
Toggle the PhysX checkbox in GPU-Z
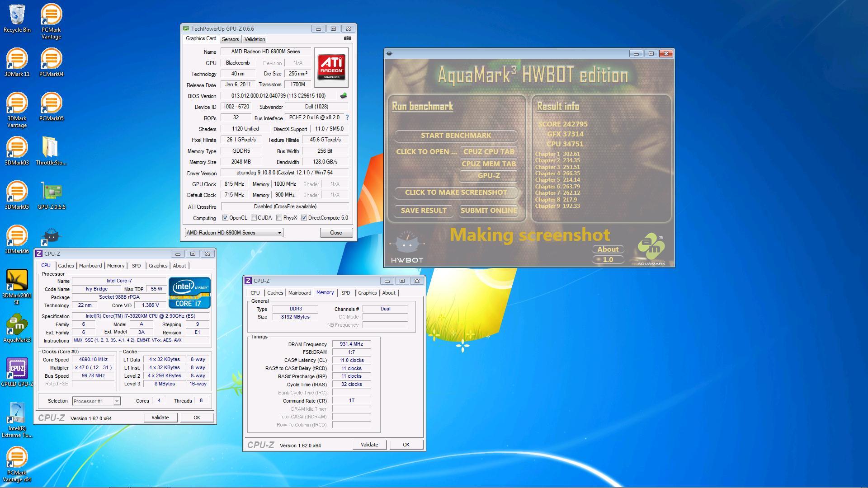[279, 218]
